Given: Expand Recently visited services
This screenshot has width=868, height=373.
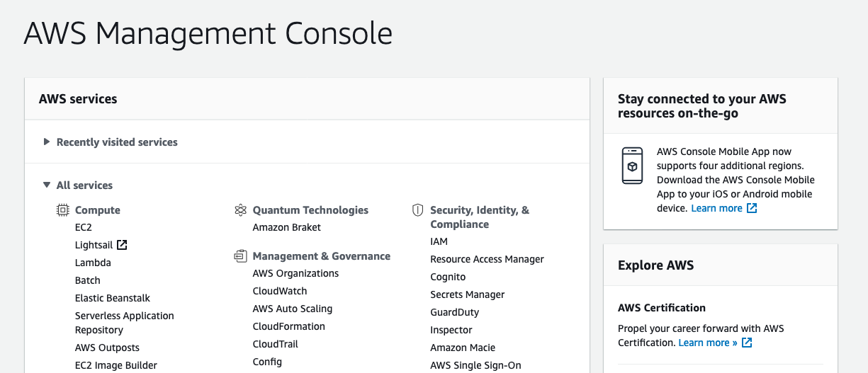Looking at the screenshot, I should 110,142.
